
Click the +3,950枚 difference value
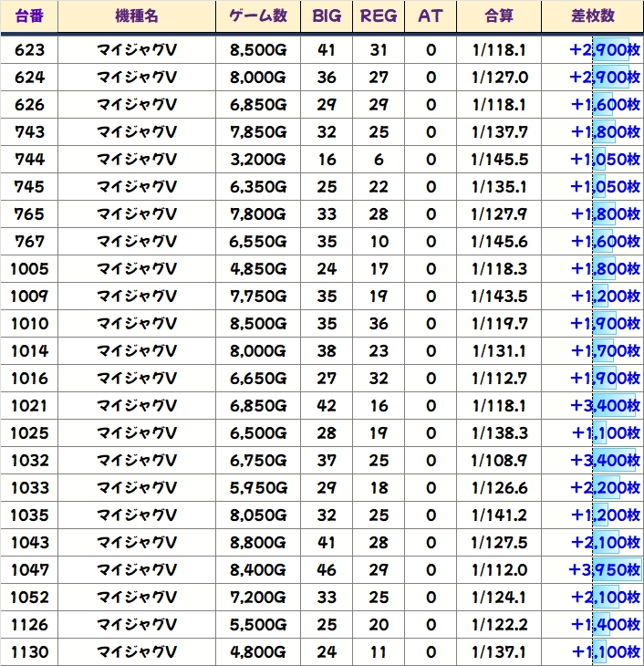[x=605, y=570]
